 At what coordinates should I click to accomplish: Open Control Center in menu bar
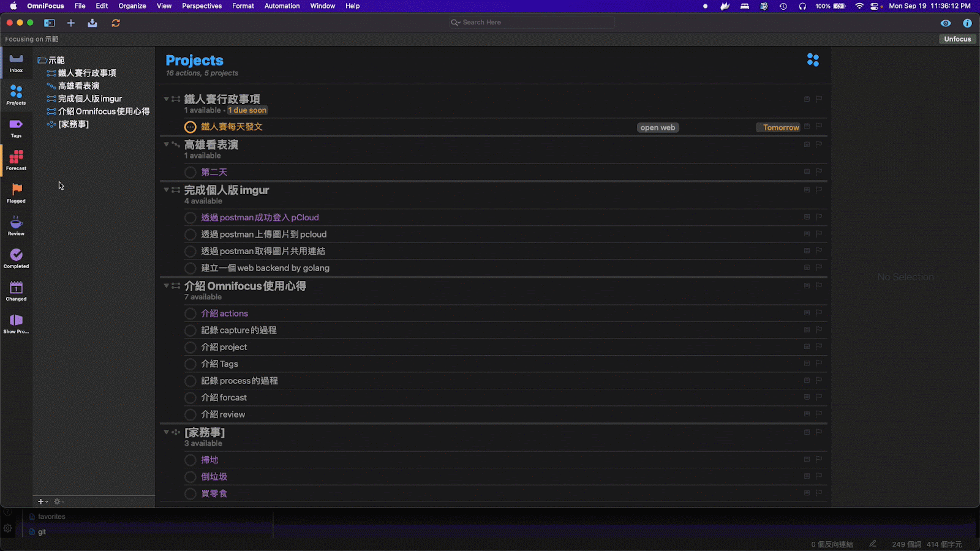pos(875,6)
